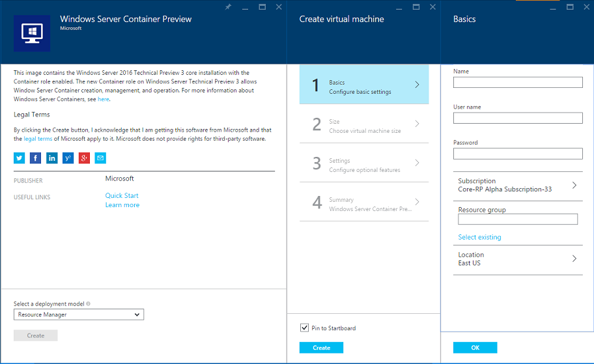
Task: Click the Select existing resource group link
Action: (479, 237)
